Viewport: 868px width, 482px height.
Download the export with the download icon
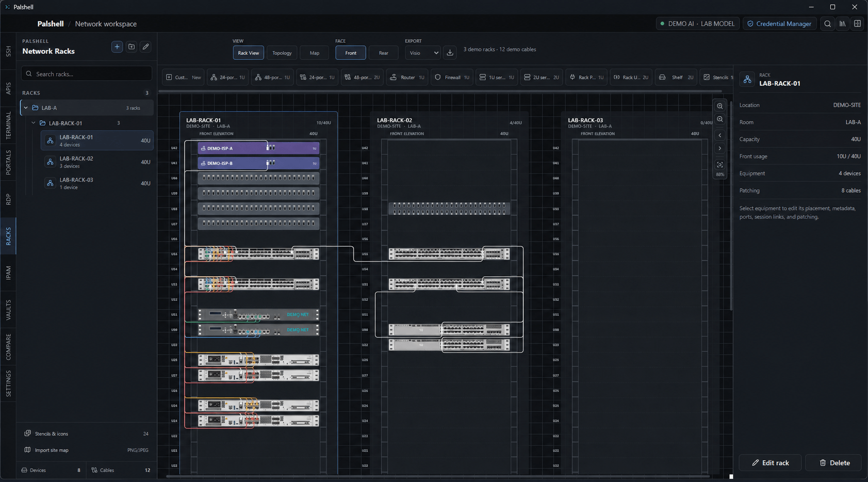point(450,53)
